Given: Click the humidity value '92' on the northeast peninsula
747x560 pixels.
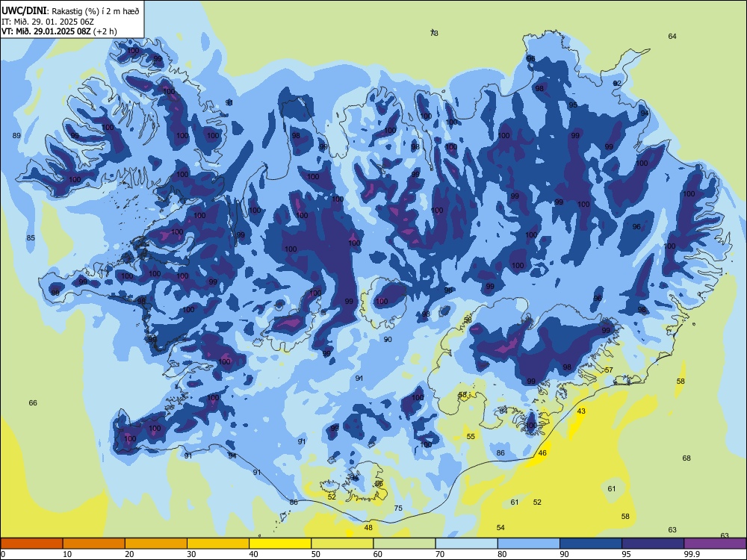Looking at the screenshot, I should [618, 84].
